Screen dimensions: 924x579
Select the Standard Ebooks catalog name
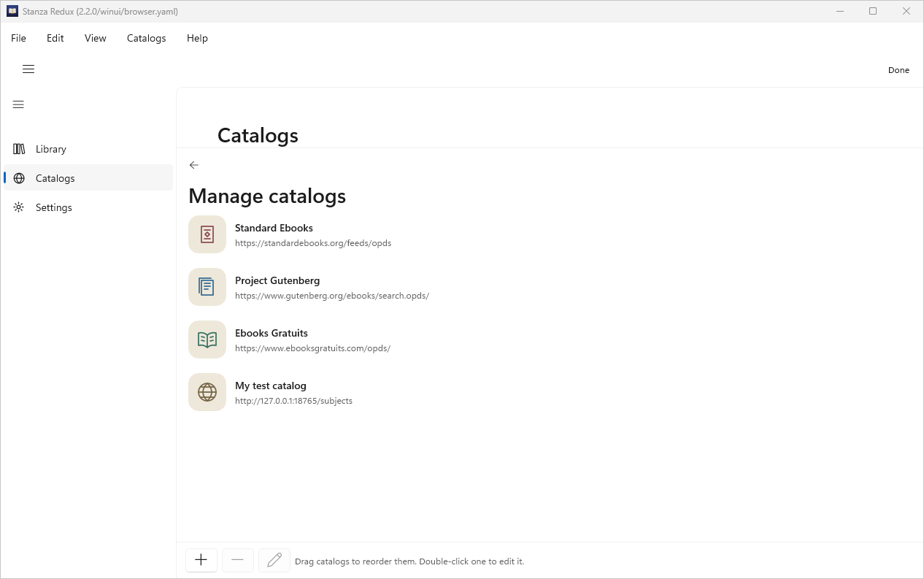point(274,228)
